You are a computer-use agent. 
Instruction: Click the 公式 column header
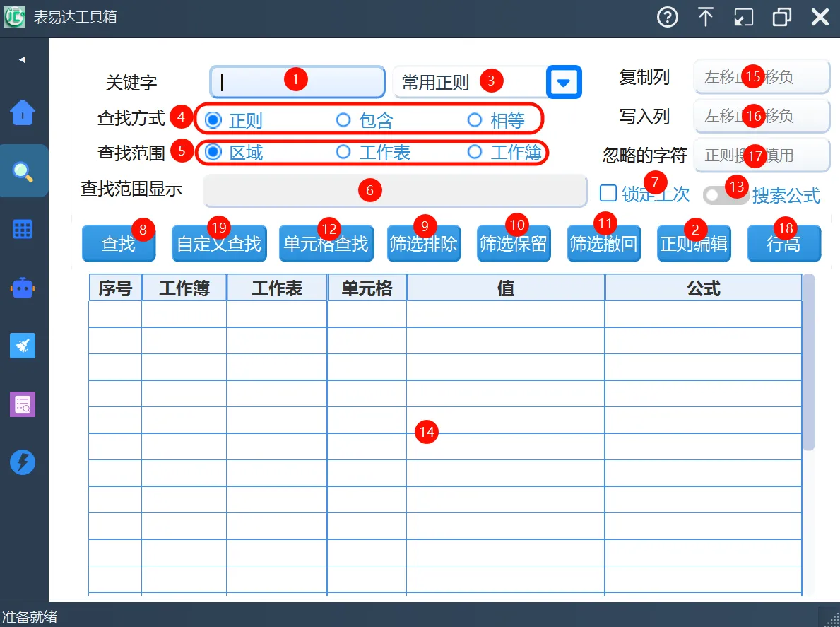(704, 288)
